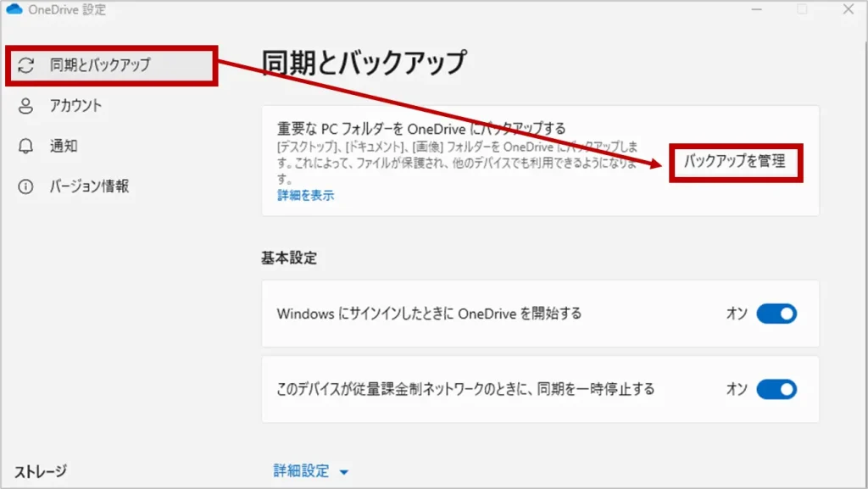The width and height of the screenshot is (868, 489).
Task: Click the sync arrows icon in sidebar
Action: (26, 65)
